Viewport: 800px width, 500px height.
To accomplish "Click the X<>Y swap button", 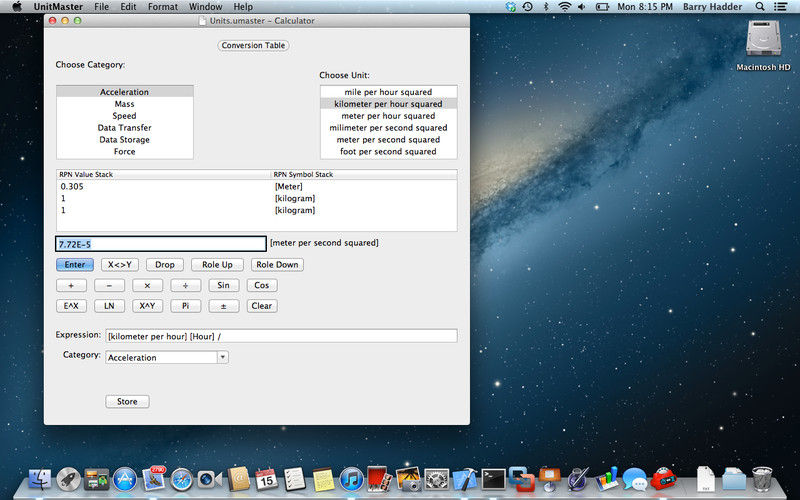I will 120,264.
